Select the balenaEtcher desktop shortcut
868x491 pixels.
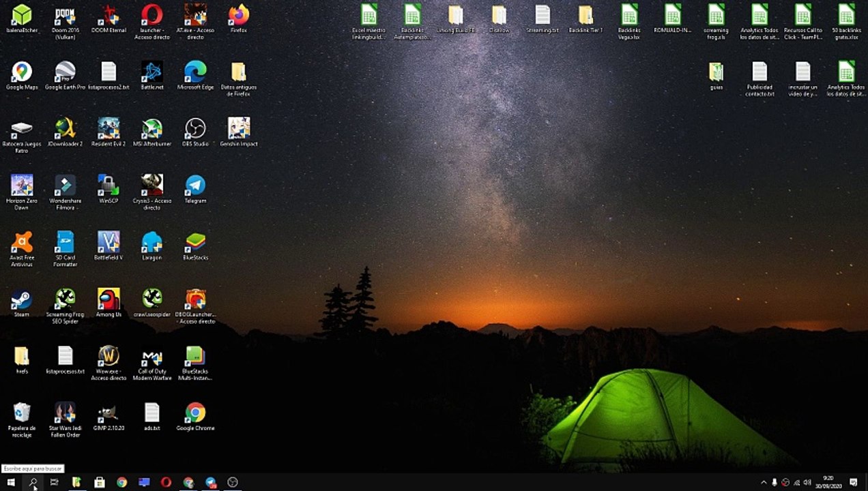22,19
